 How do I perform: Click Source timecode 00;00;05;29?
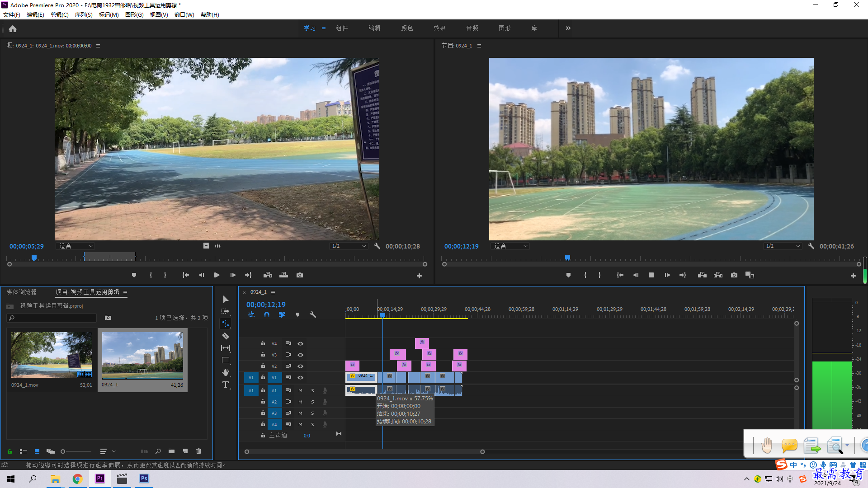[x=27, y=246]
